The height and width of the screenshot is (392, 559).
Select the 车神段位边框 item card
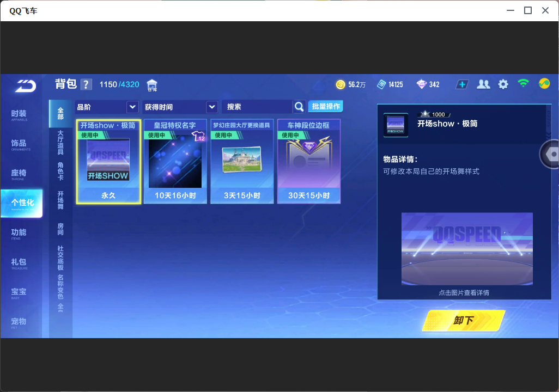click(x=309, y=162)
